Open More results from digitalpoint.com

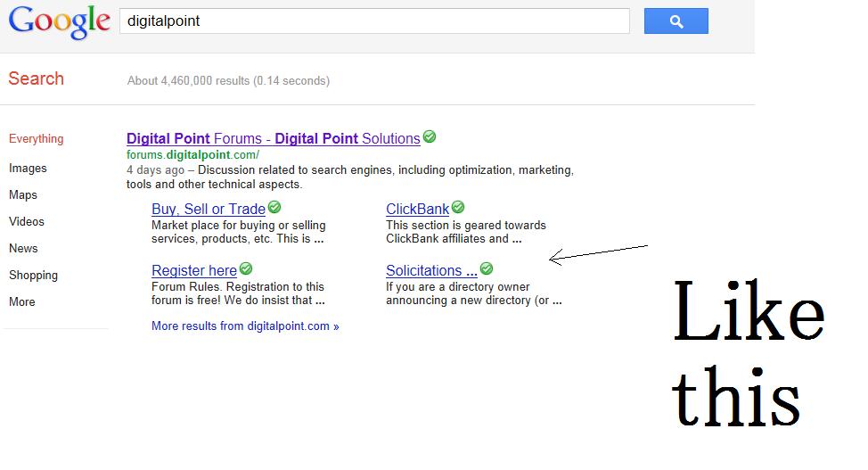pos(245,326)
